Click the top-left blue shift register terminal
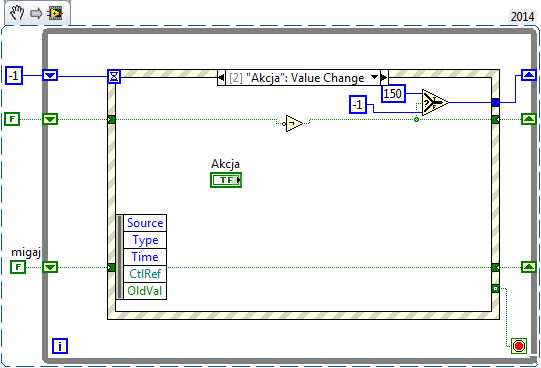Image resolution: width=541 pixels, height=368 pixels. point(50,75)
